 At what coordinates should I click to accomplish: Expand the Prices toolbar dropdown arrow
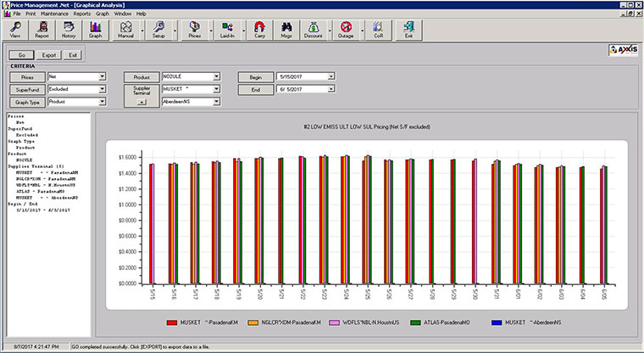point(211,31)
